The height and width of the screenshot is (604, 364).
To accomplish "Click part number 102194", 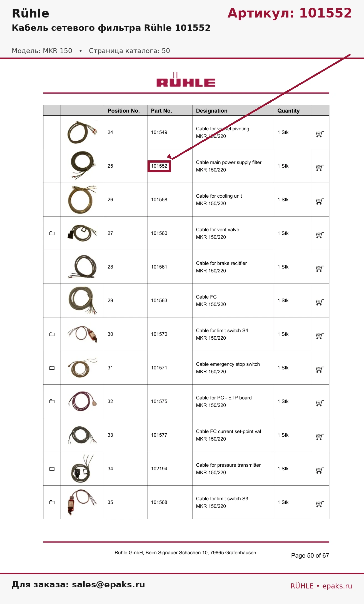I will (159, 469).
